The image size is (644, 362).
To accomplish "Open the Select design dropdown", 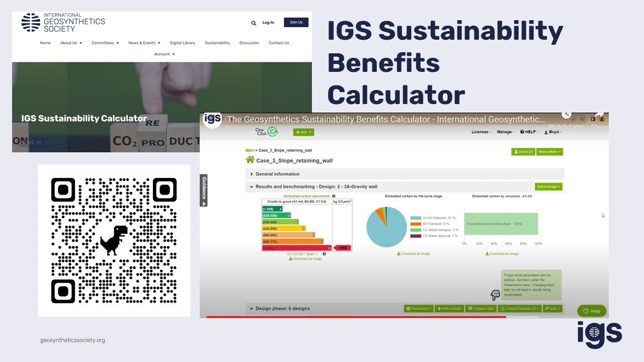I will (548, 187).
